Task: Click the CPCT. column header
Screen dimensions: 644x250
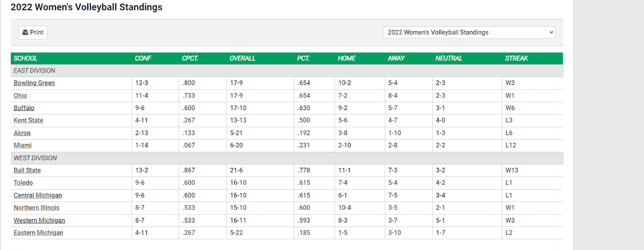Action: pos(190,58)
